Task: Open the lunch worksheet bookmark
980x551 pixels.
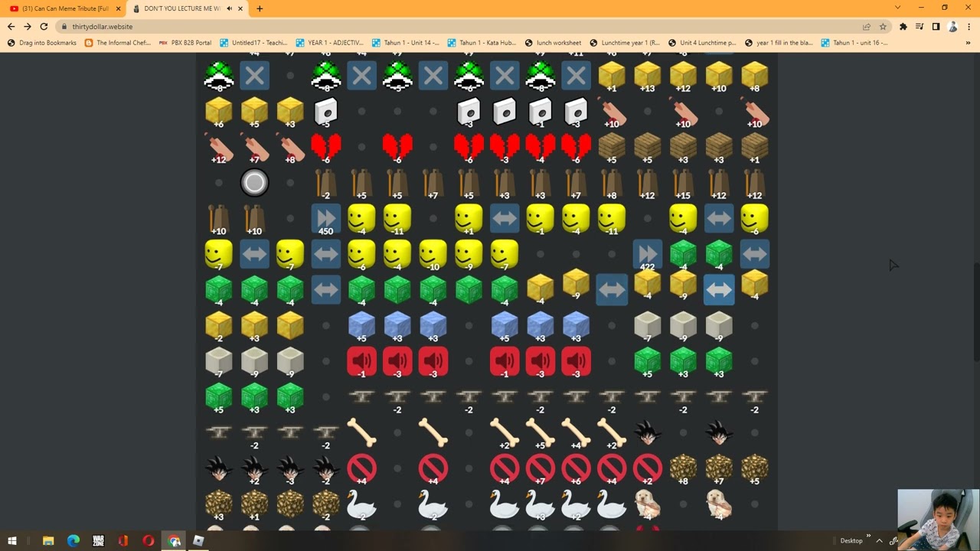Action: (553, 43)
